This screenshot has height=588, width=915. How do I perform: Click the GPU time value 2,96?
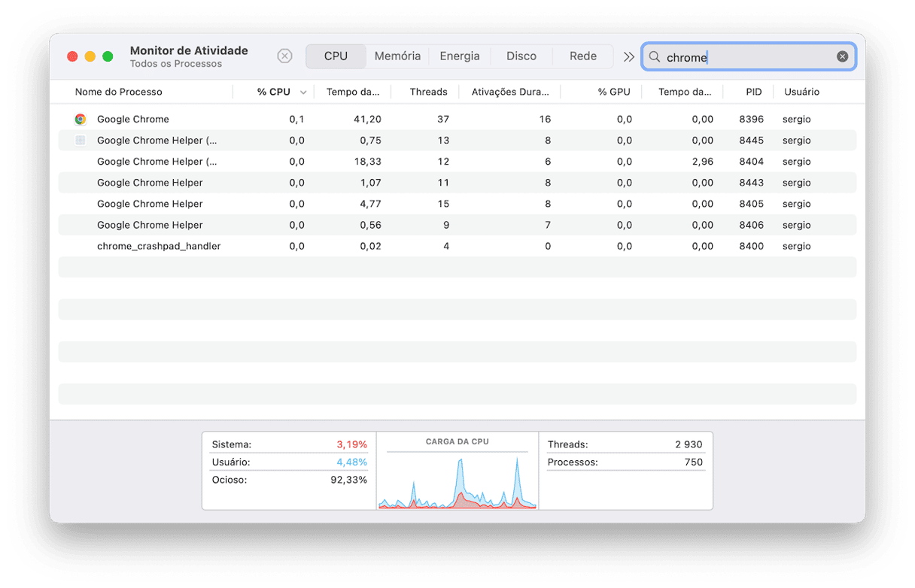click(x=702, y=161)
